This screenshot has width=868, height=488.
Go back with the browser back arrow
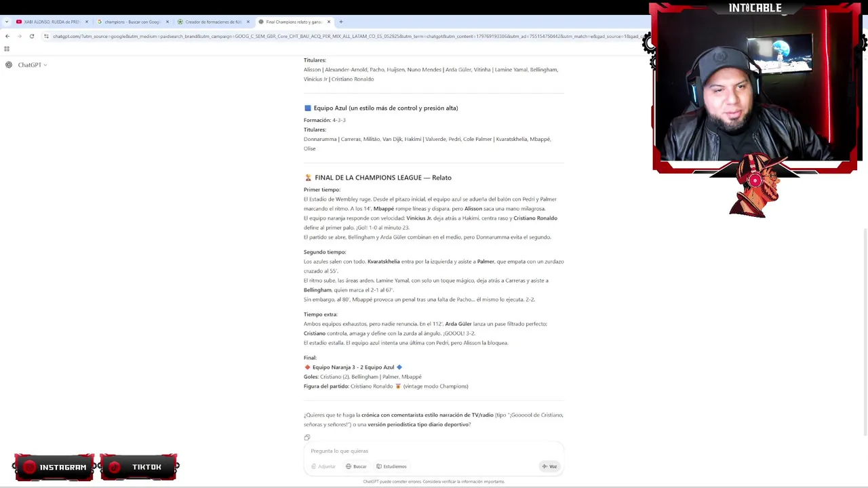(x=7, y=36)
